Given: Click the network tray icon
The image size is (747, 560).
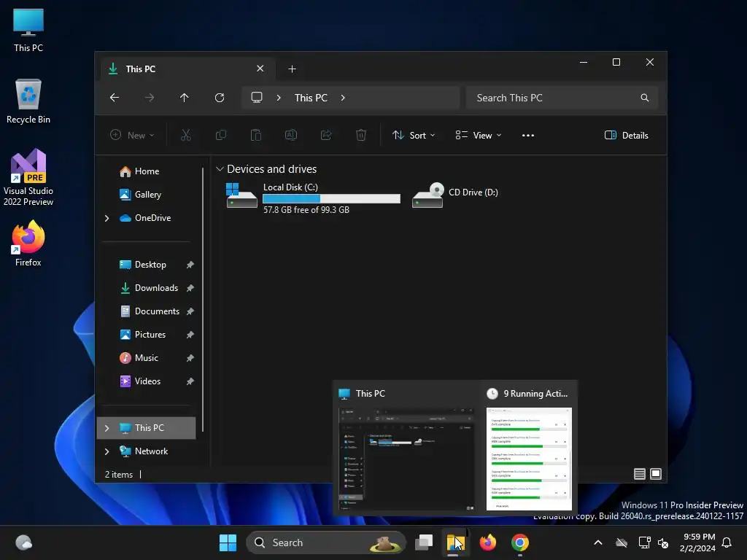Looking at the screenshot, I should (644, 542).
